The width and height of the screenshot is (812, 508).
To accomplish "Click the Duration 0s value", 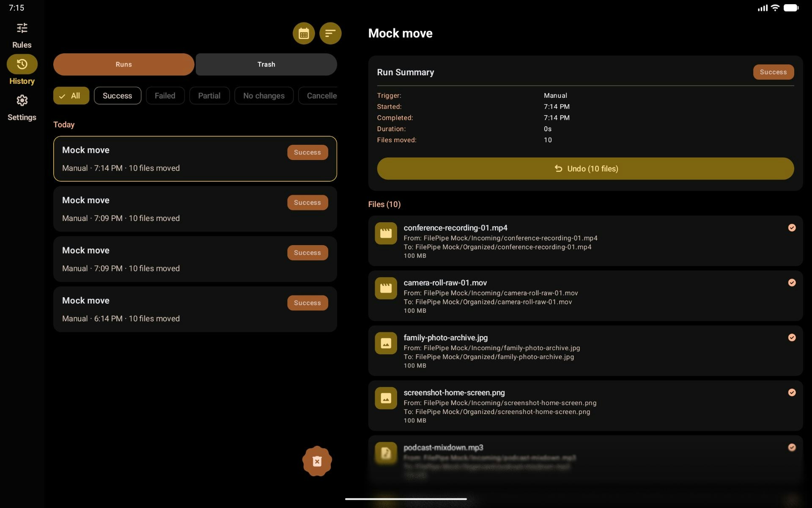I will (x=548, y=129).
